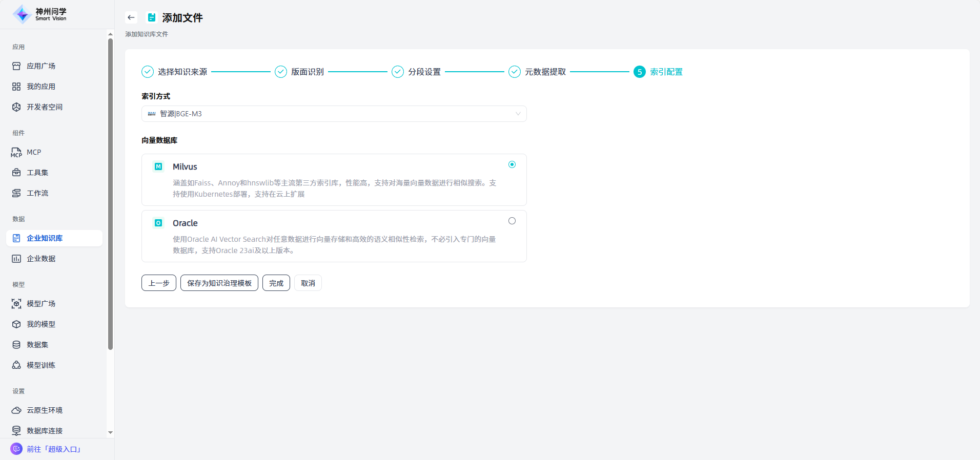Select the Oracle radio button
980x460 pixels.
(512, 221)
